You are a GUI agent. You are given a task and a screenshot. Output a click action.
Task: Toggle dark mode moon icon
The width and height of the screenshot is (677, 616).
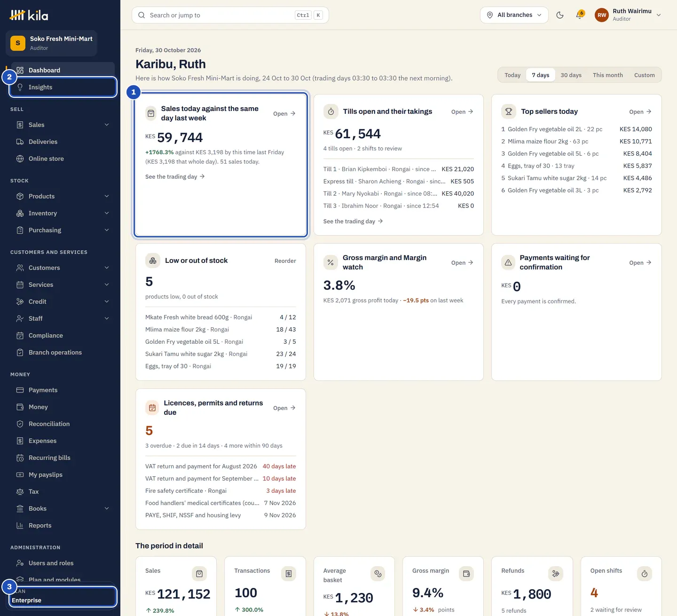560,15
